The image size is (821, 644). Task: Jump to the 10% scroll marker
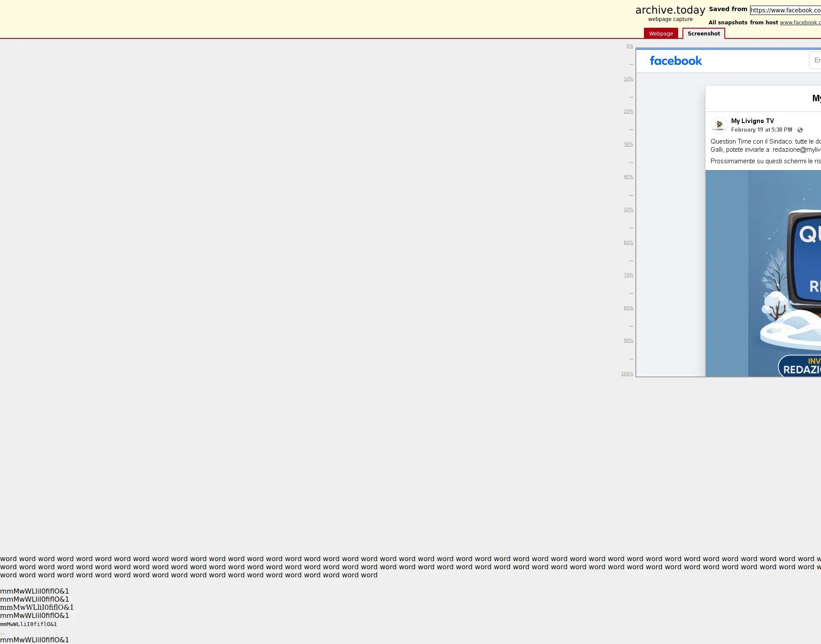pos(628,79)
